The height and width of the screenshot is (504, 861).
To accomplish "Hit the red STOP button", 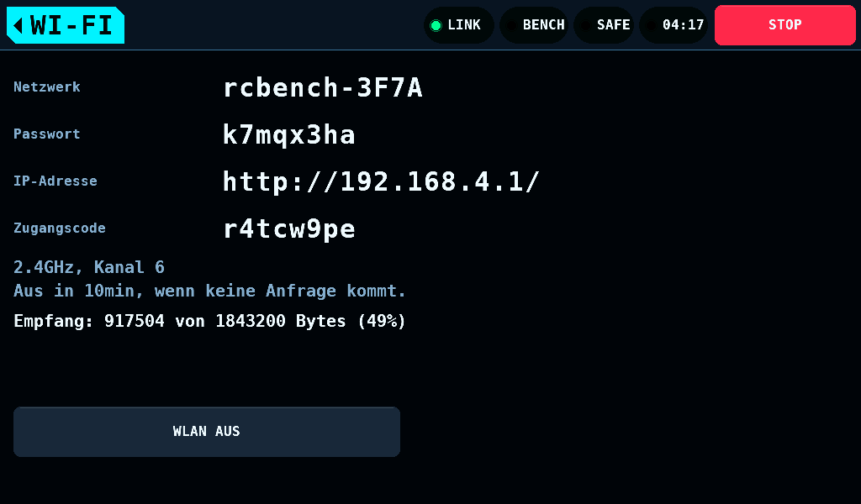I will click(x=784, y=25).
